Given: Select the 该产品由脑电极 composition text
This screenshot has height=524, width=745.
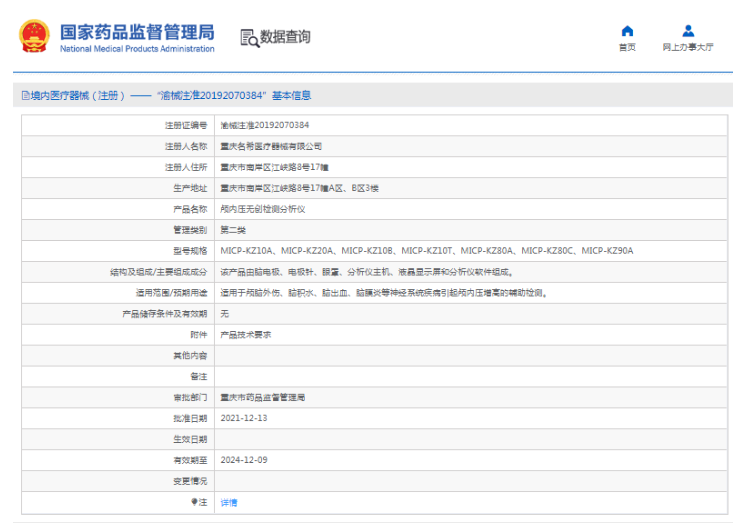Looking at the screenshot, I should pyautogui.click(x=366, y=272).
